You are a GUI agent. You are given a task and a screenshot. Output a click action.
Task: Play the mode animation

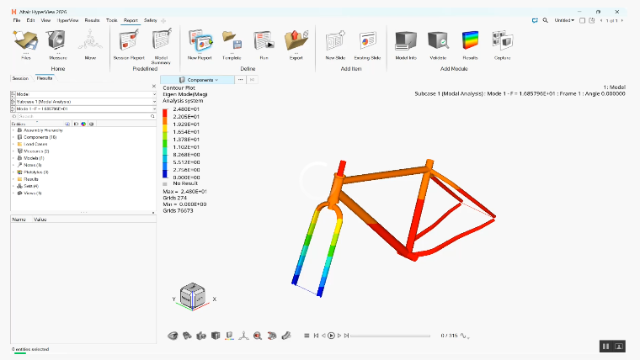[331, 336]
